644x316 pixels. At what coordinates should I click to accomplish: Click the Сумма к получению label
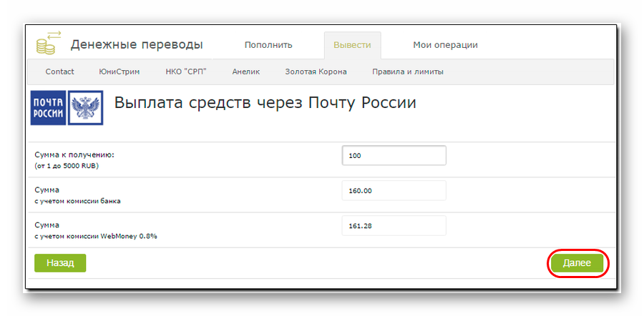[74, 155]
